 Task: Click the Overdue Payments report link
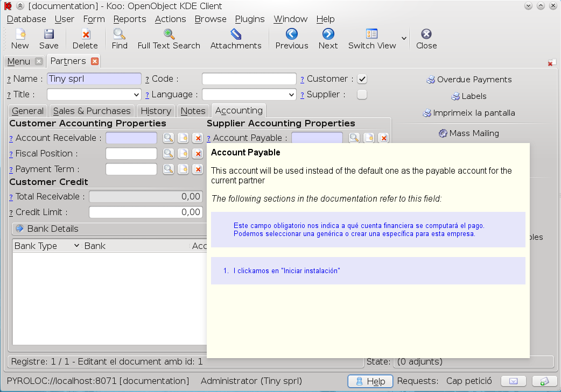point(469,80)
